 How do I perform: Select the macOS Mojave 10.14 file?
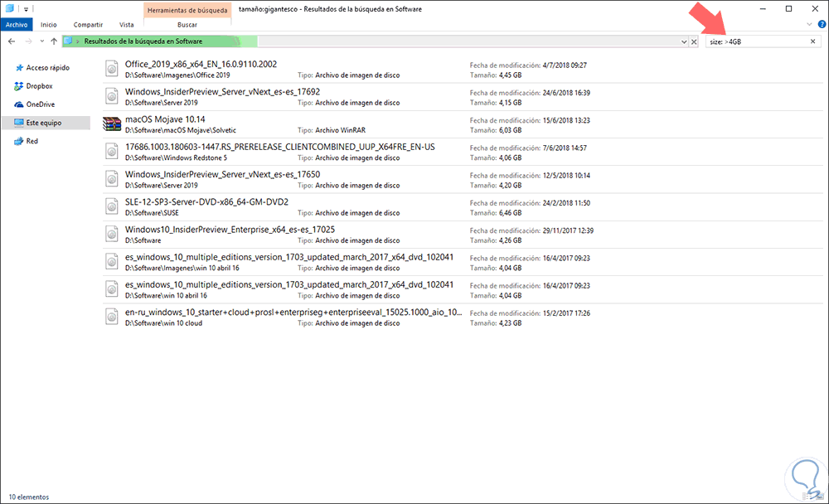(x=165, y=119)
